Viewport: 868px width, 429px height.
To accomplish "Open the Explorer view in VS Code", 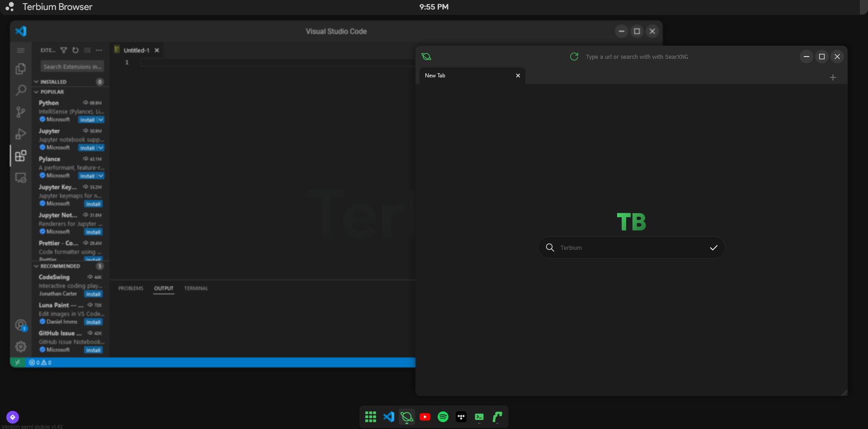I will tap(21, 69).
